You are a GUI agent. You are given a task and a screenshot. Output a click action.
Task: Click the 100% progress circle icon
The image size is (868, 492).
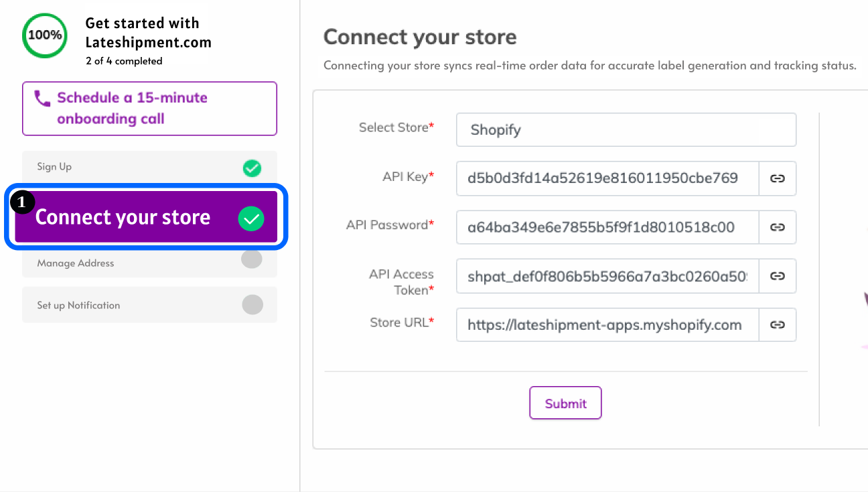tap(45, 35)
